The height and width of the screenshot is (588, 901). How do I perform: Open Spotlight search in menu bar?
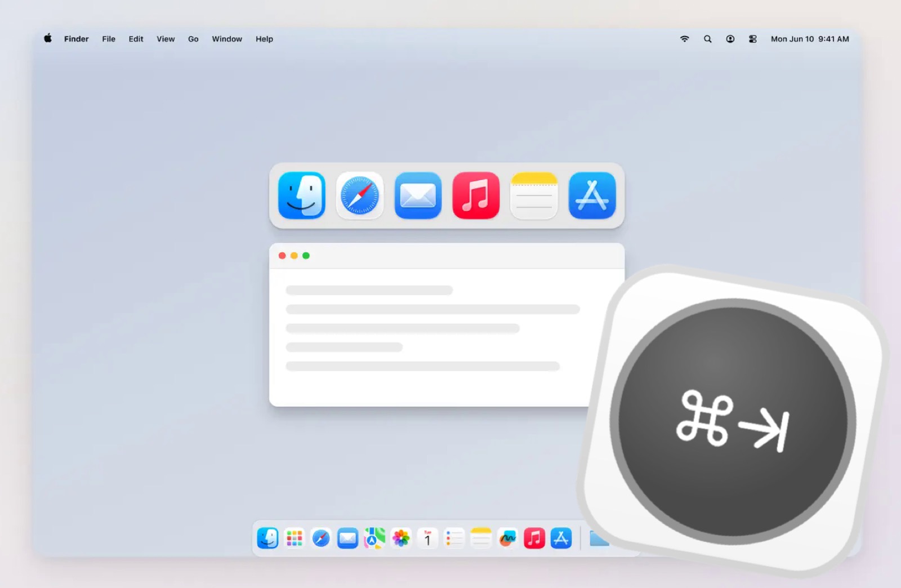coord(708,39)
